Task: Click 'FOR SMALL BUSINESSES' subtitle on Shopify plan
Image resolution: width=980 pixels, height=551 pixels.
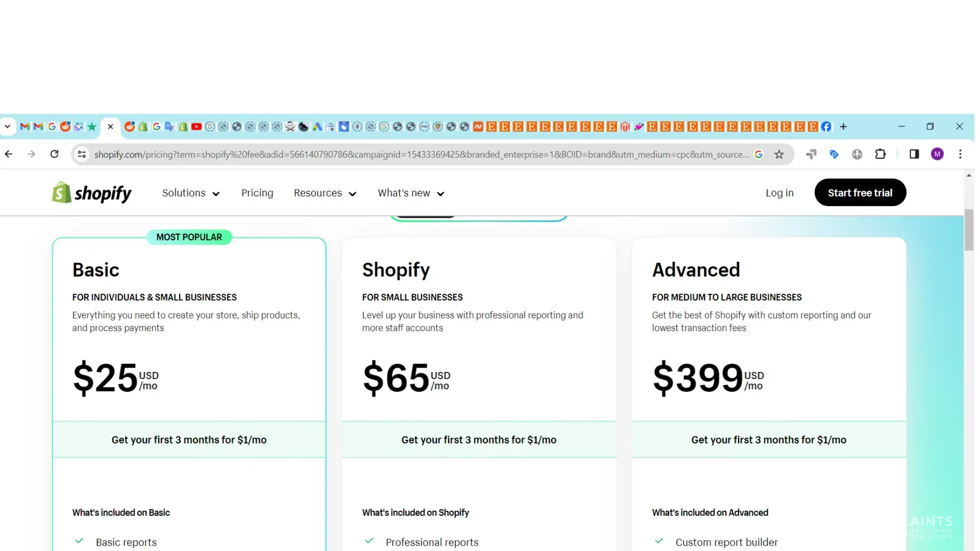Action: (412, 297)
